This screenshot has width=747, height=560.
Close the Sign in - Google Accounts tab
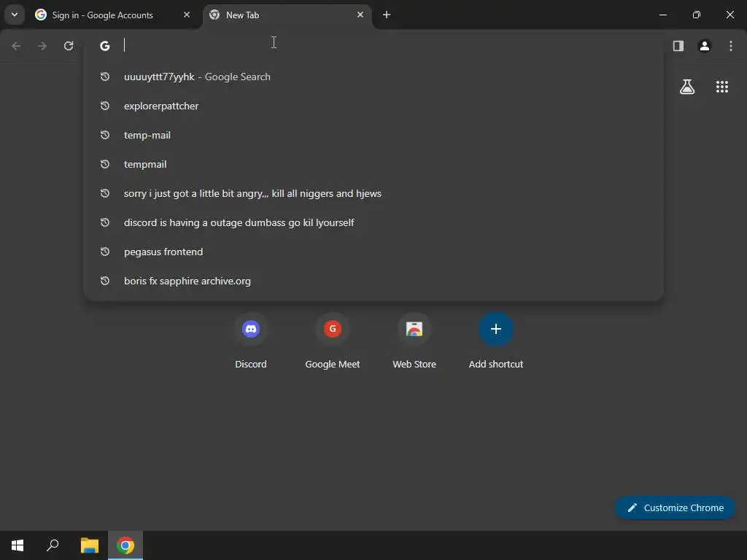tap(187, 15)
